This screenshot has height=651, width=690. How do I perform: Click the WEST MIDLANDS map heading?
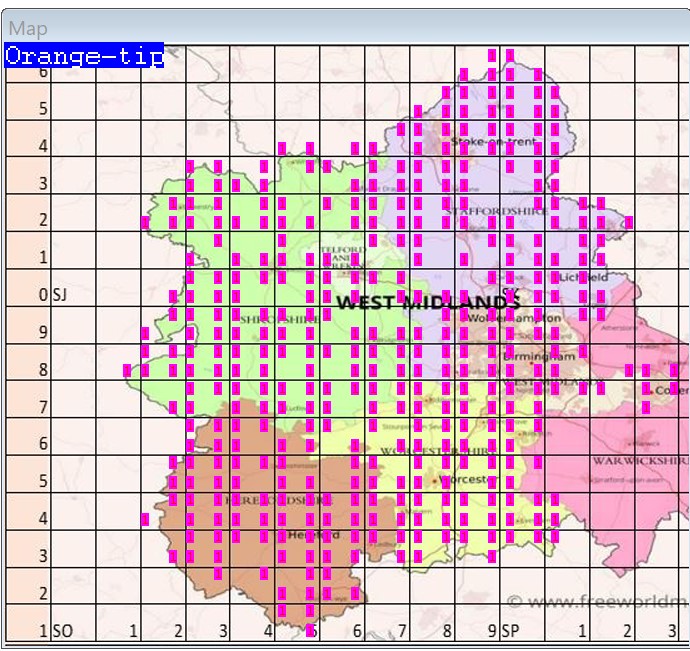(428, 302)
